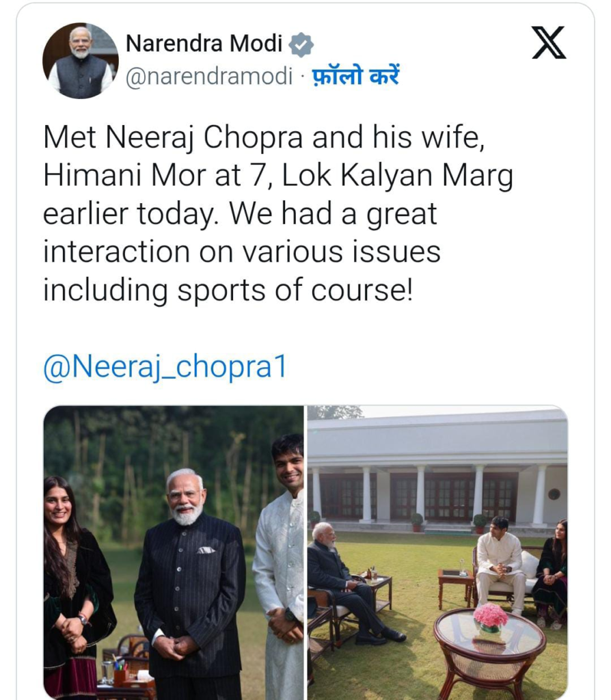The image size is (611, 700).
Task: Open the @Neeraj_chopra1 mention link
Action: tap(164, 366)
